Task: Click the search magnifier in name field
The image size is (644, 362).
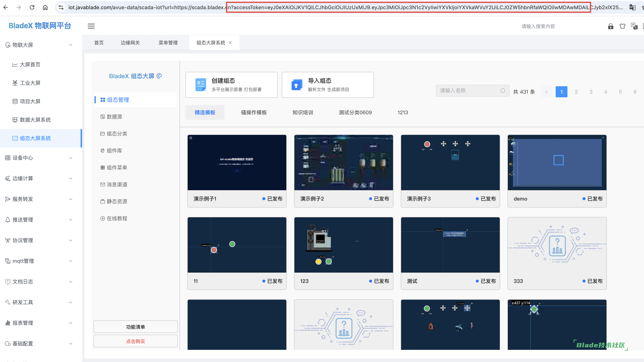Action: pos(503,91)
